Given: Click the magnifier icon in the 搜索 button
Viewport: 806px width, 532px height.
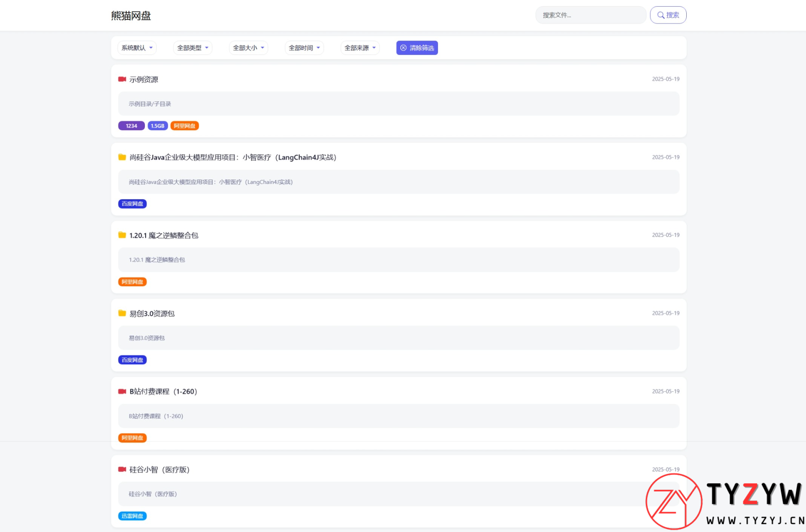Looking at the screenshot, I should pyautogui.click(x=661, y=15).
